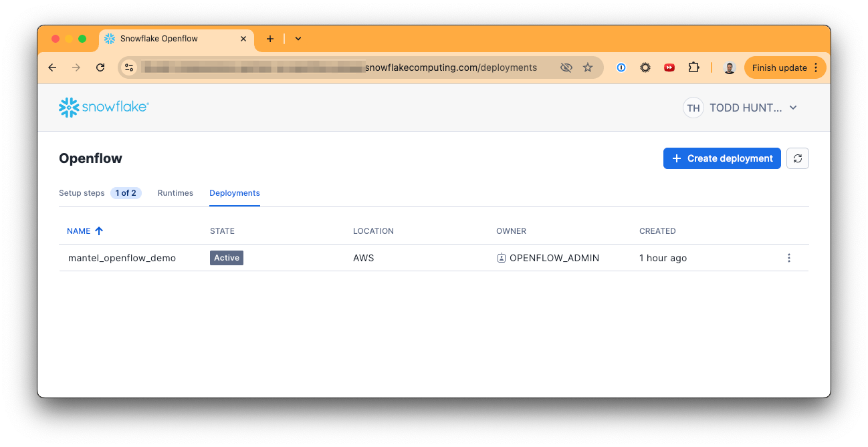This screenshot has height=447, width=868.
Task: Sort by the OWNER column header
Action: (511, 231)
